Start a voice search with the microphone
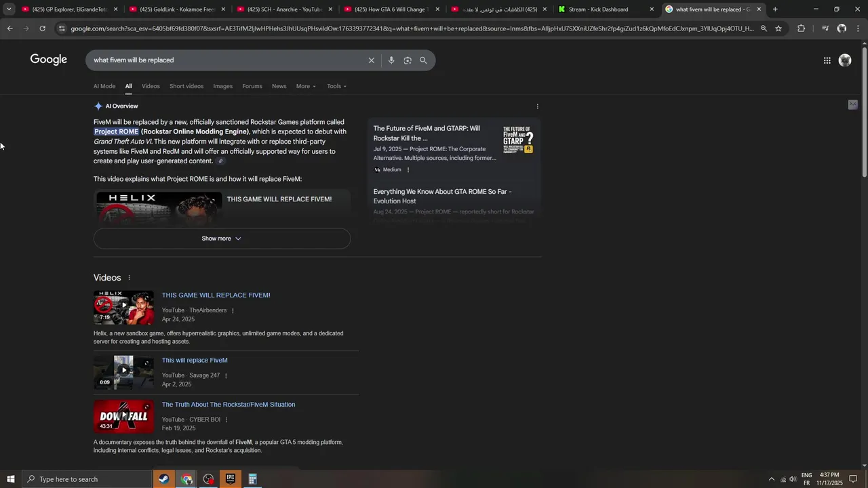Image resolution: width=868 pixels, height=488 pixels. coord(391,60)
